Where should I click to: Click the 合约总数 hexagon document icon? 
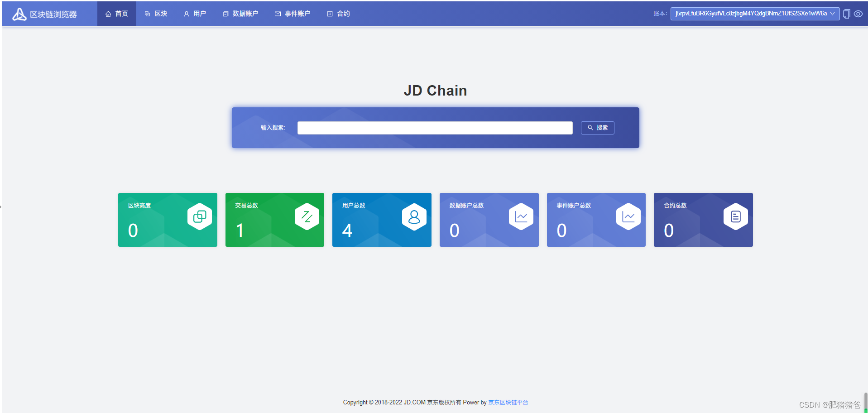click(736, 216)
